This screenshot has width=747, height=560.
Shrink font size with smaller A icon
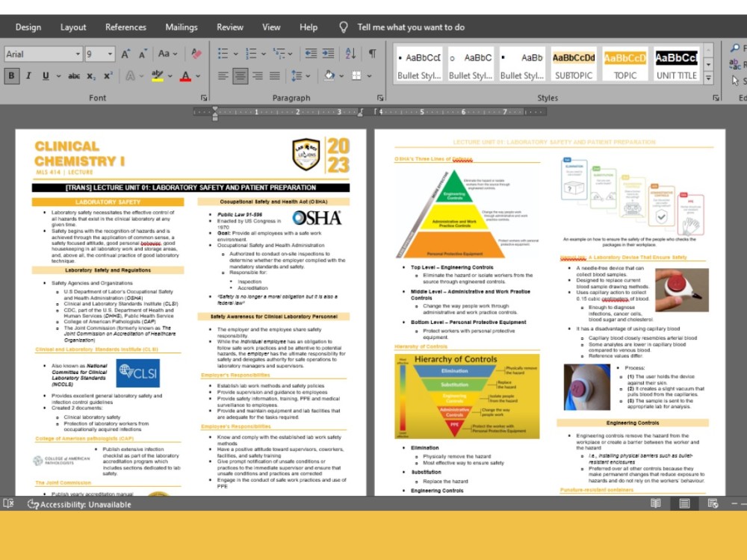(x=143, y=55)
